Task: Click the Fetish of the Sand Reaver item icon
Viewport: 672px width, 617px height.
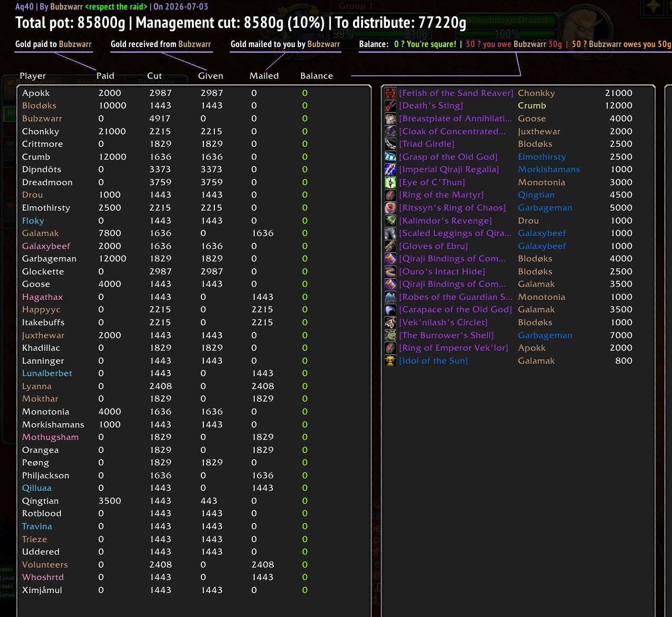Action: (x=390, y=93)
